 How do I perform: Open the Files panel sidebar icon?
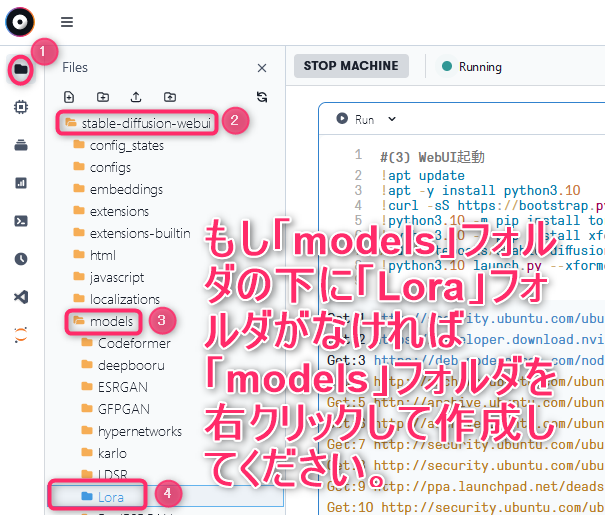21,69
